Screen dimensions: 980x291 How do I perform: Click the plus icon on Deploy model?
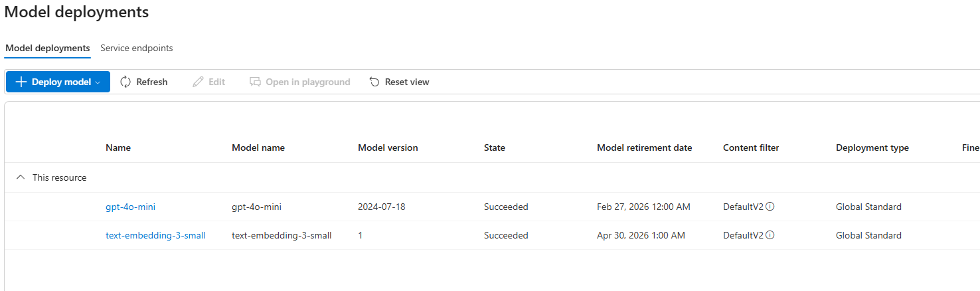(21, 82)
